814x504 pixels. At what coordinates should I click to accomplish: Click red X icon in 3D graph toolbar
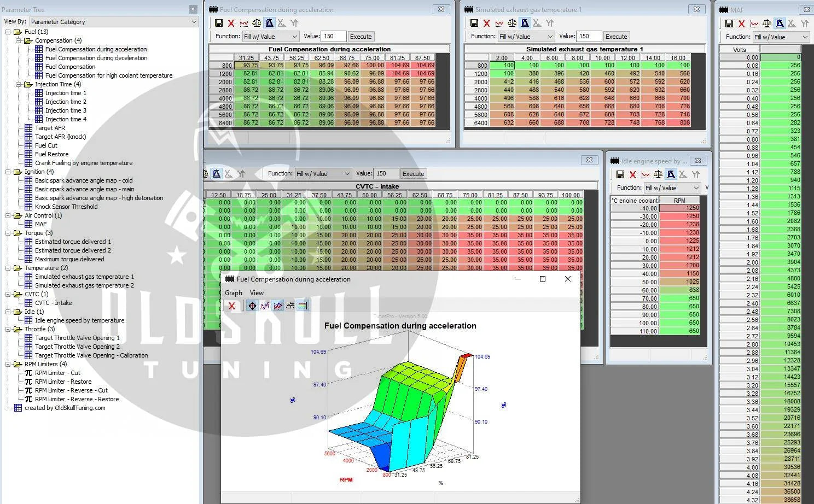pos(231,306)
